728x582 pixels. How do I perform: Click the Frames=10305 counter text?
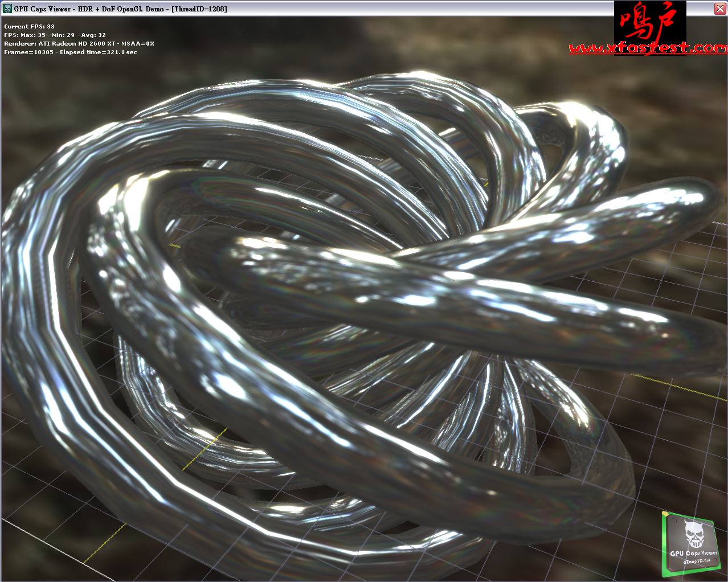(28, 52)
